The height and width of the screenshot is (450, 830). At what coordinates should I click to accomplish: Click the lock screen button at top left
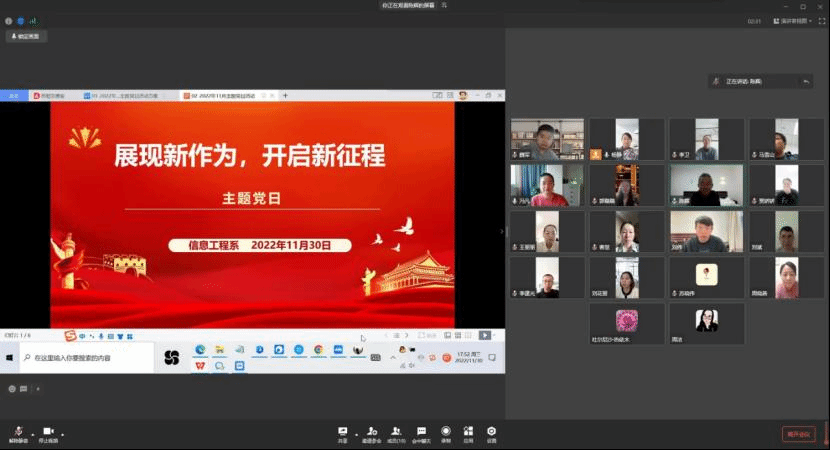[27, 37]
